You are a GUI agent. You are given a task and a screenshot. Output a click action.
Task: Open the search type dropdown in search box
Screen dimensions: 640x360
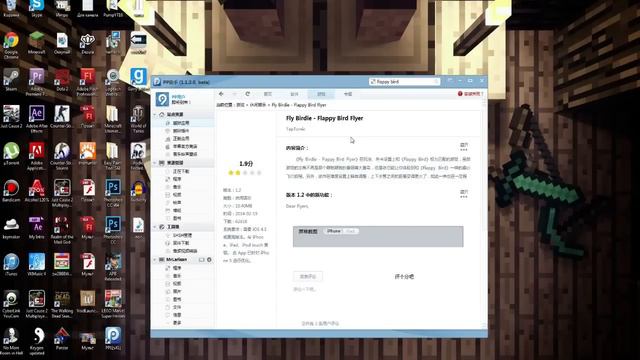tap(373, 82)
